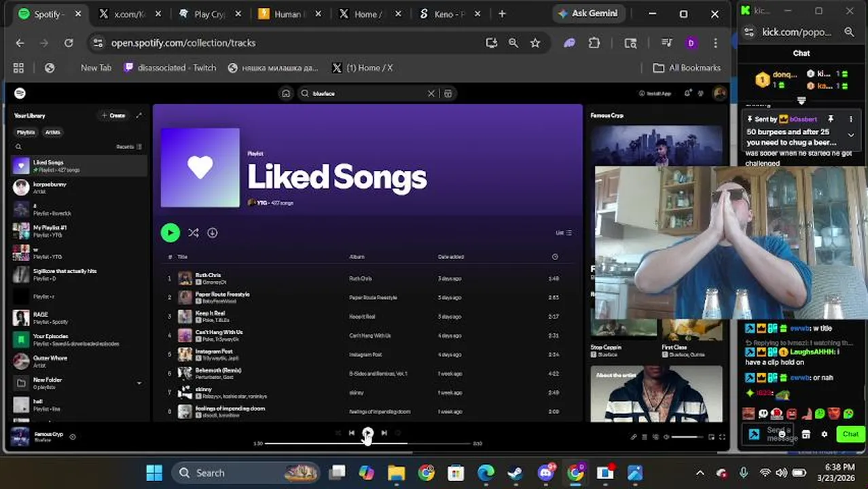
Task: Play Liked Songs green play button
Action: point(170,232)
